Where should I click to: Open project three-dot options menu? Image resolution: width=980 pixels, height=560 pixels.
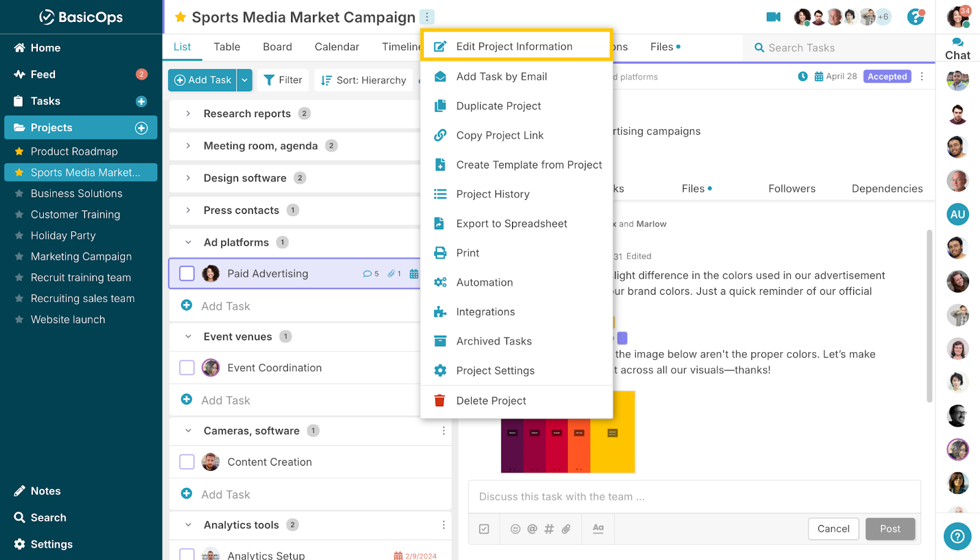click(427, 17)
